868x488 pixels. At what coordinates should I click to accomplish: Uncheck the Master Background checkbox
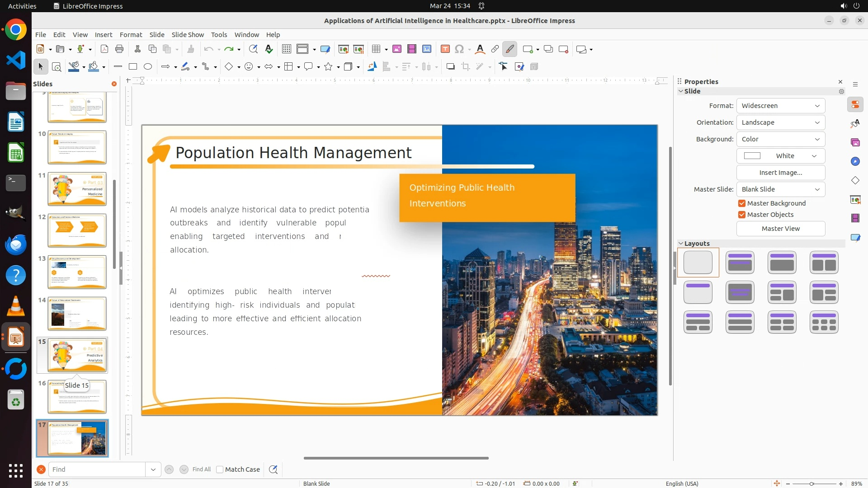(x=742, y=203)
